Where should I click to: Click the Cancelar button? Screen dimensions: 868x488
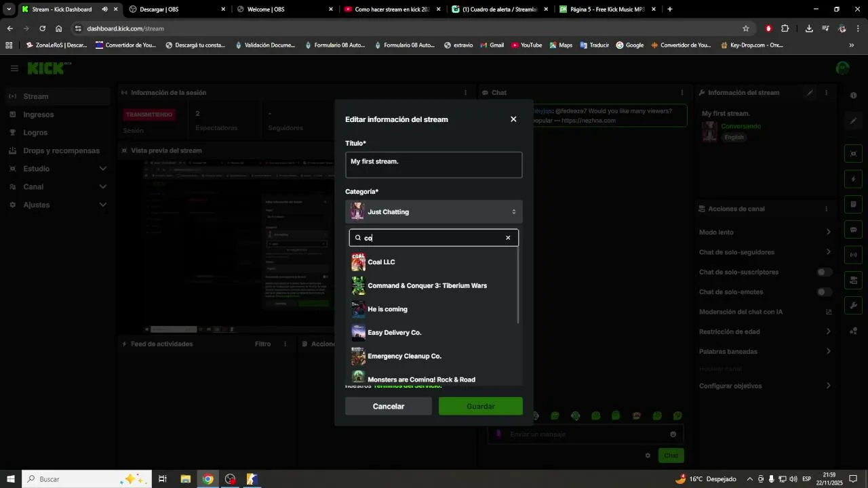coord(389,406)
